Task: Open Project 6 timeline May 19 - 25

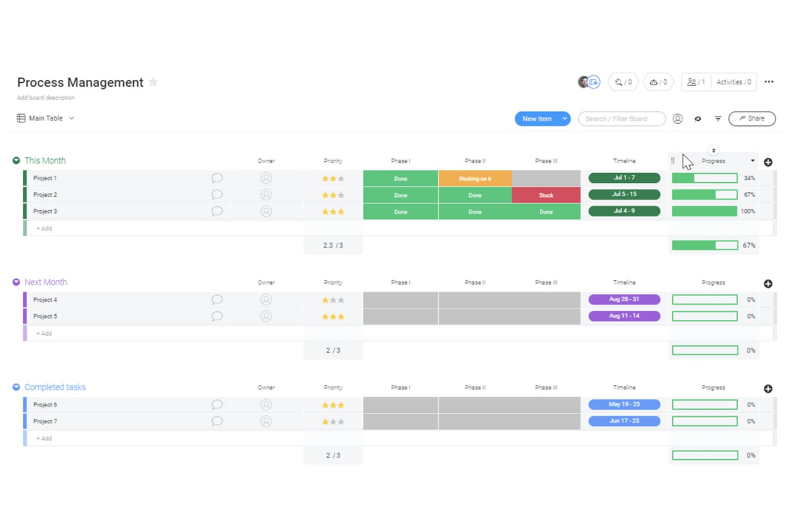Action: coord(624,404)
